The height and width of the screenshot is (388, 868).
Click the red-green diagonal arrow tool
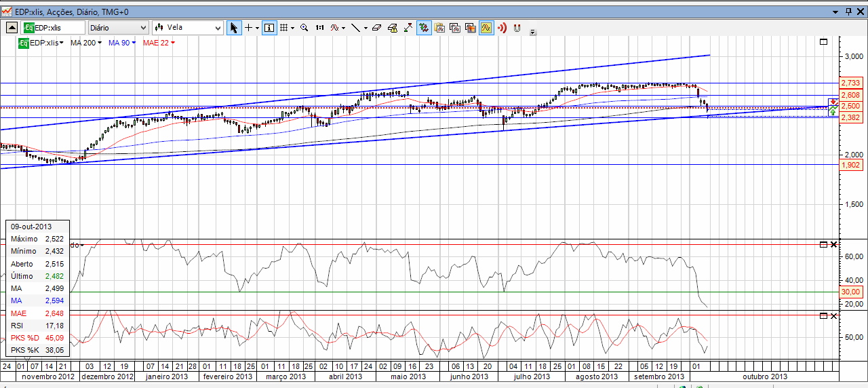[408, 28]
